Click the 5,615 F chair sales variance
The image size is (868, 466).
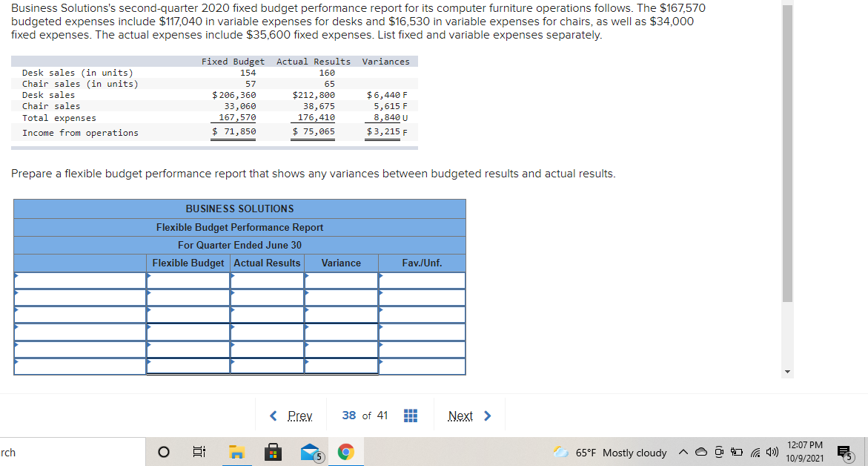click(391, 106)
